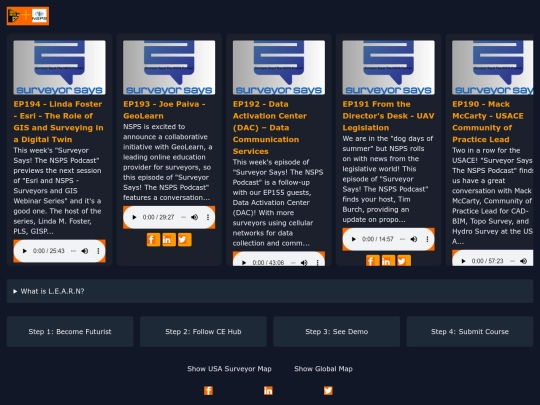Click EP193 audio progress bar
Image resolution: width=540 pixels, height=405 pixels.
coord(183,217)
